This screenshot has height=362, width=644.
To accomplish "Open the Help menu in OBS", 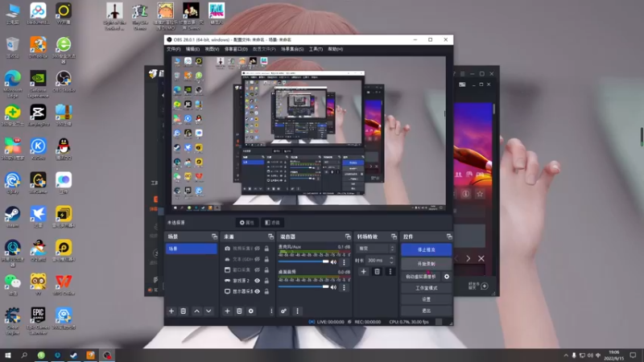I will (x=336, y=49).
